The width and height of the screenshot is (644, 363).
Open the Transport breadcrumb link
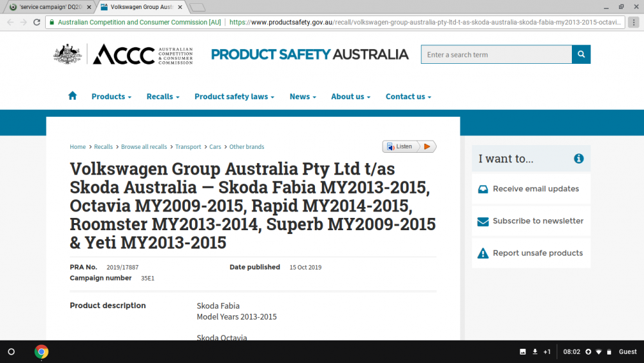[x=188, y=147]
